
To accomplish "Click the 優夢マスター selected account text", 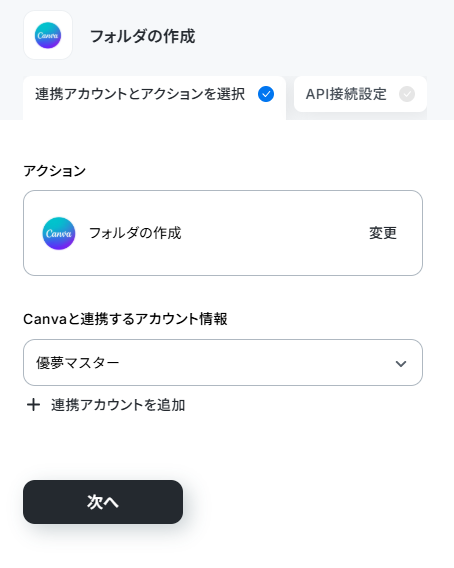I will coord(78,363).
